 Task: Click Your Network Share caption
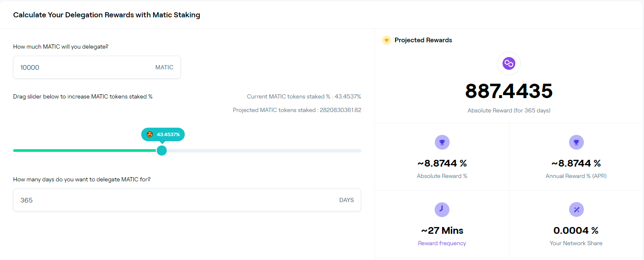pos(576,243)
